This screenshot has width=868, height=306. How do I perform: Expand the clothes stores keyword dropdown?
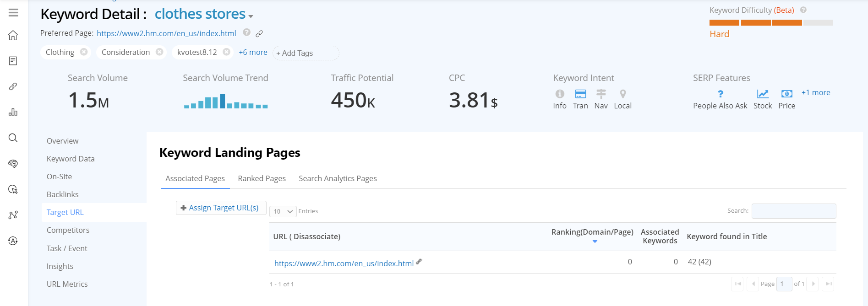click(x=251, y=16)
